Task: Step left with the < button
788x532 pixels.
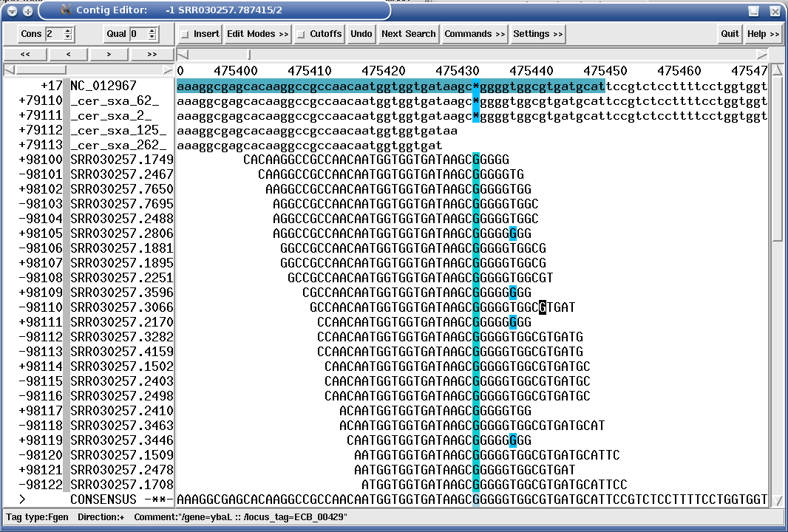Action: (68, 54)
